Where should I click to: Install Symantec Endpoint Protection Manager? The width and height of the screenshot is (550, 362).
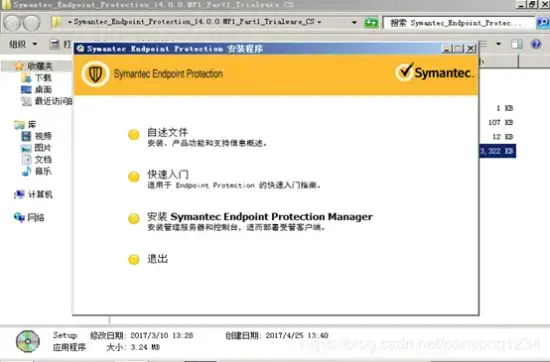260,216
